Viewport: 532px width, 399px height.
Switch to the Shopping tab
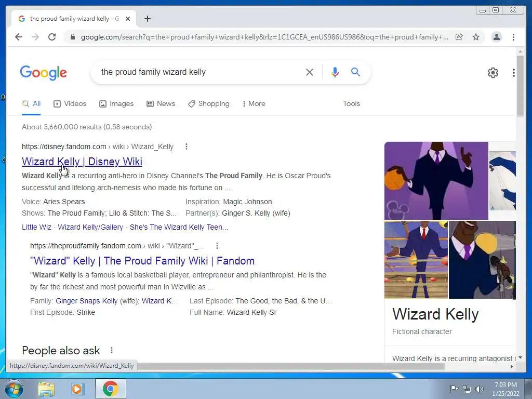tap(209, 104)
